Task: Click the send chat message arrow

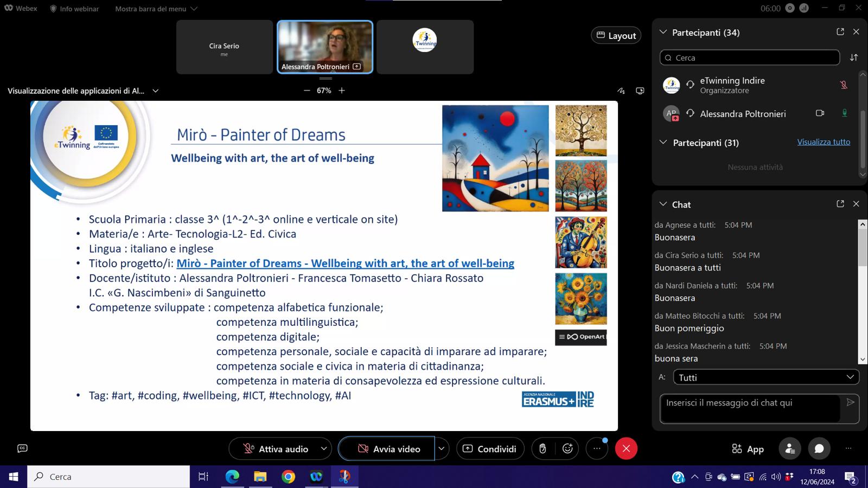Action: 850,402
